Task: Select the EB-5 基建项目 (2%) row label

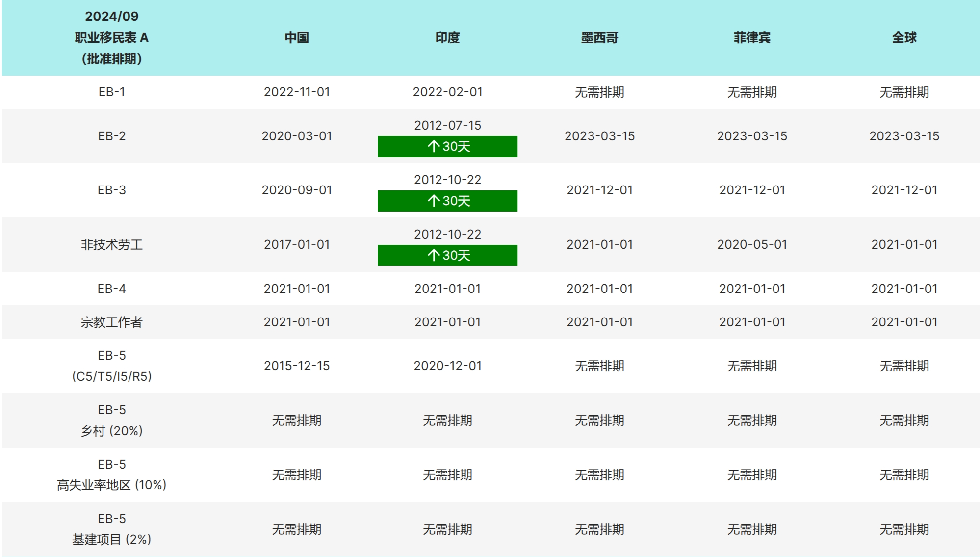Action: pyautogui.click(x=112, y=529)
